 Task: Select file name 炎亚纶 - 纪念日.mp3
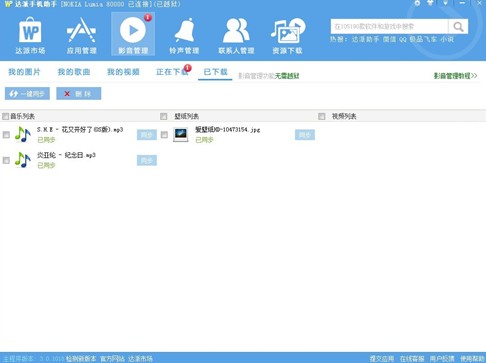pos(66,155)
